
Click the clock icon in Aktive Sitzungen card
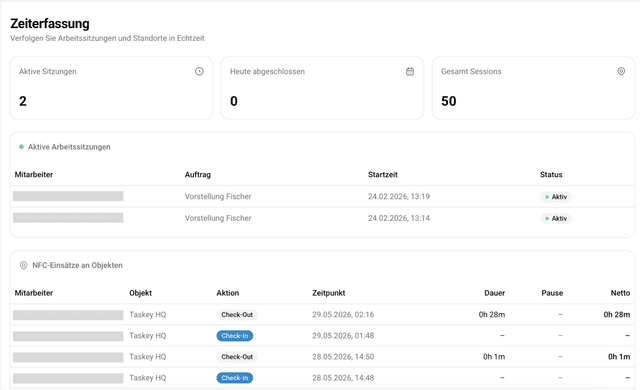pos(199,71)
